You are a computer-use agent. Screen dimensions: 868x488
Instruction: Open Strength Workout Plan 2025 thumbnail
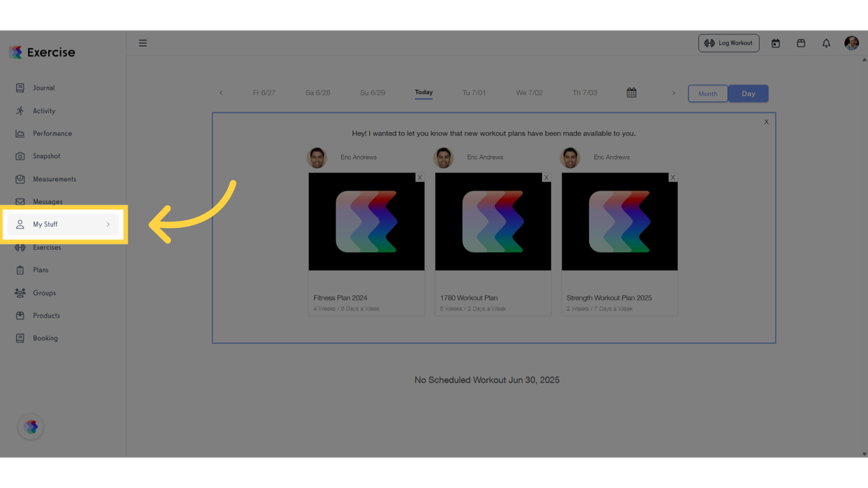pyautogui.click(x=620, y=222)
